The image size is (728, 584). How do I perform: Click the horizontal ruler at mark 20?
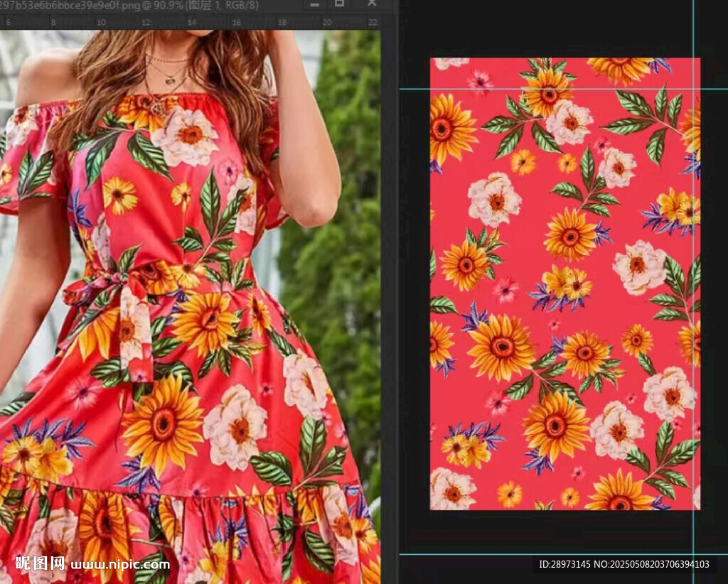pyautogui.click(x=327, y=22)
